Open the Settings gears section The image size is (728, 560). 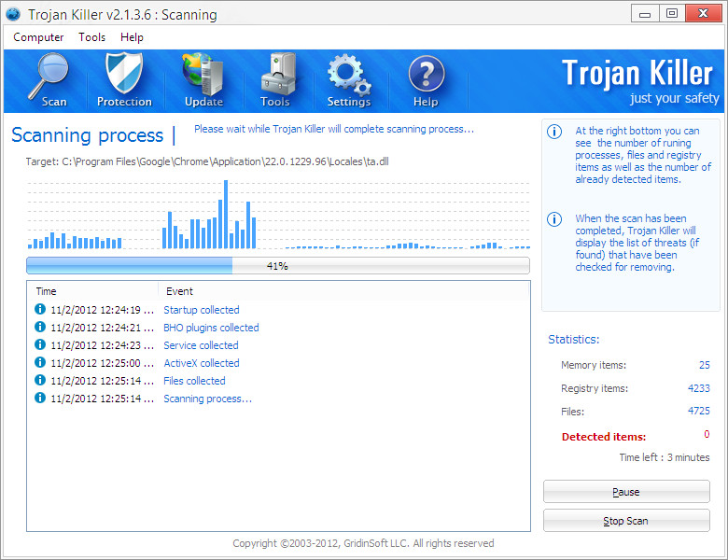coord(349,81)
